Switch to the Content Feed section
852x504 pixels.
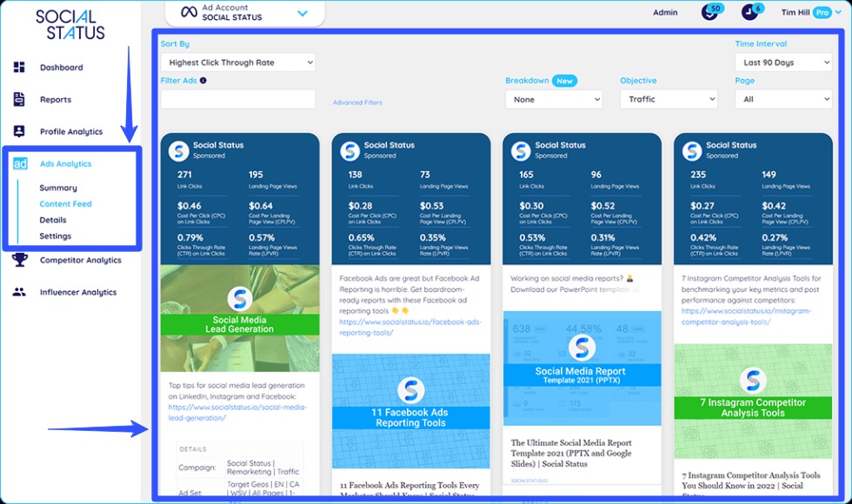(67, 203)
